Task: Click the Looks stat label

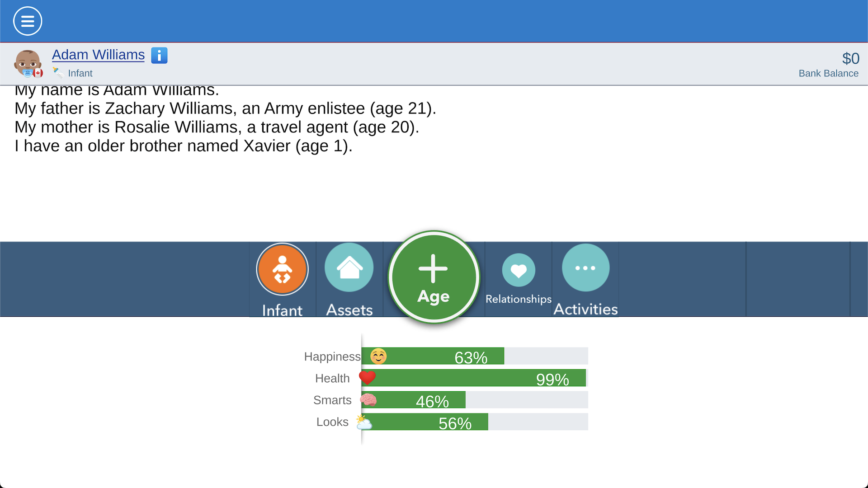Action: tap(332, 422)
